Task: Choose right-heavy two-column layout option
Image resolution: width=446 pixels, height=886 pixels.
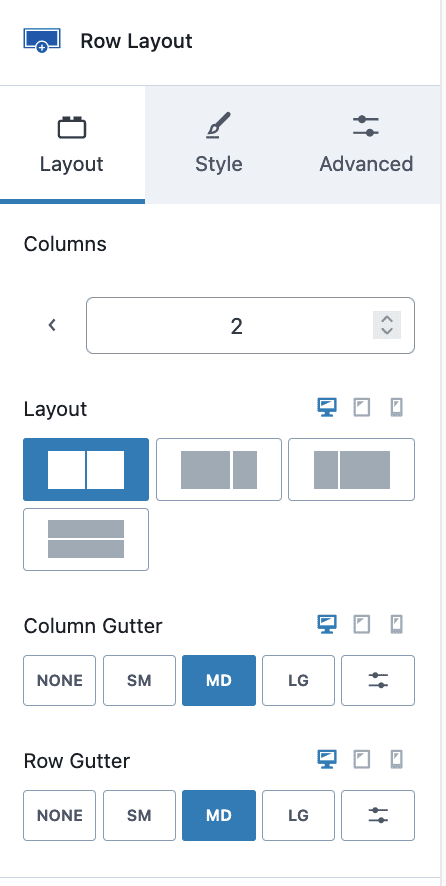Action: click(352, 470)
